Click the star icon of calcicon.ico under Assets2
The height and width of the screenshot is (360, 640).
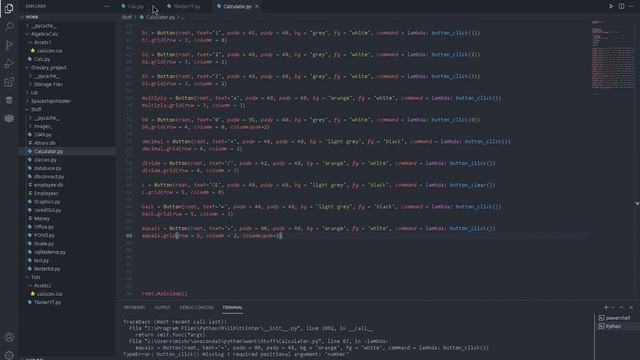pos(33,294)
